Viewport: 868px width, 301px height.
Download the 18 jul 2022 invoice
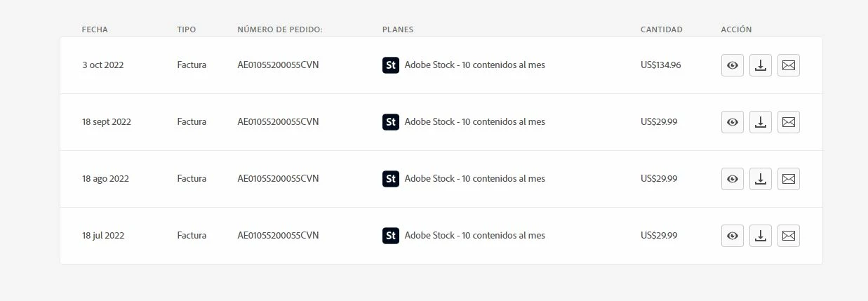pyautogui.click(x=760, y=236)
